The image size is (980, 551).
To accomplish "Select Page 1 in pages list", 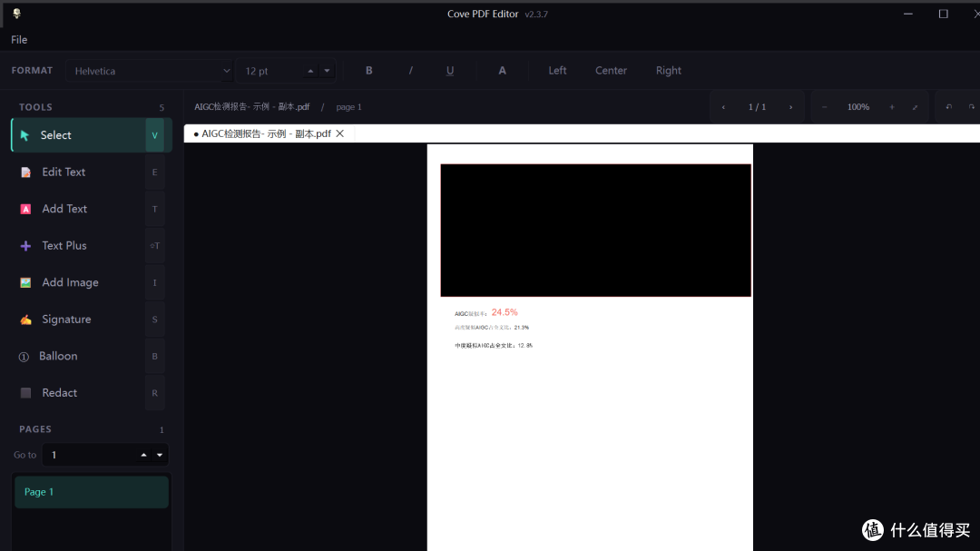I will tap(92, 492).
